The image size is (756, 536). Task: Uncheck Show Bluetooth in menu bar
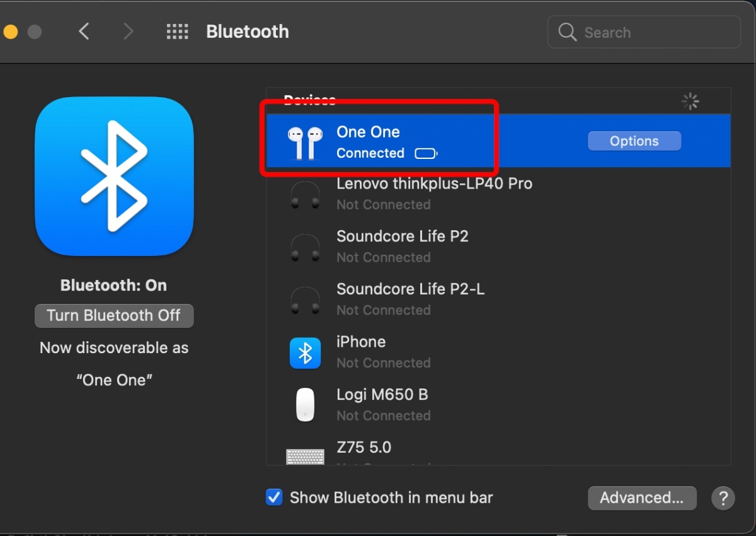(274, 498)
